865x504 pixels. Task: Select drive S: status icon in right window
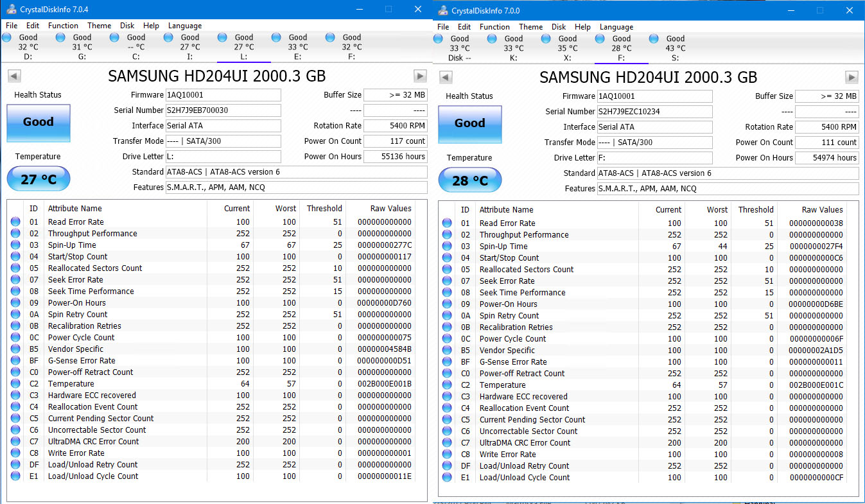[654, 39]
